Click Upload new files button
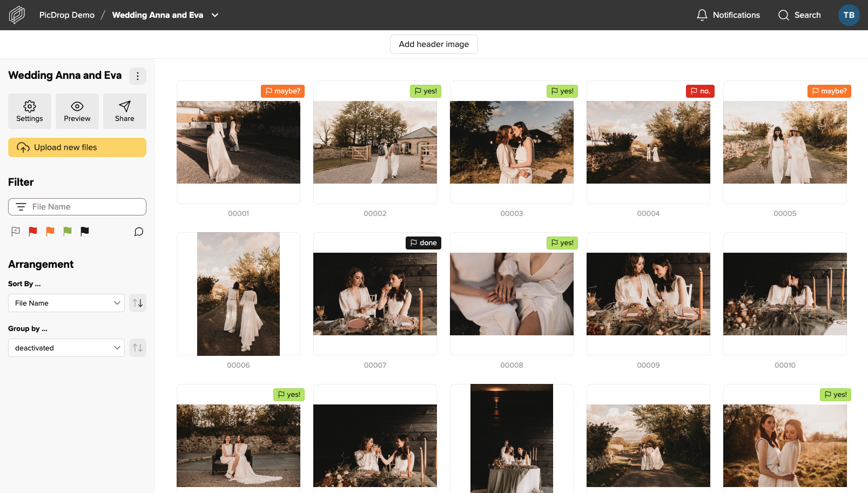The width and height of the screenshot is (868, 493). [x=77, y=147]
